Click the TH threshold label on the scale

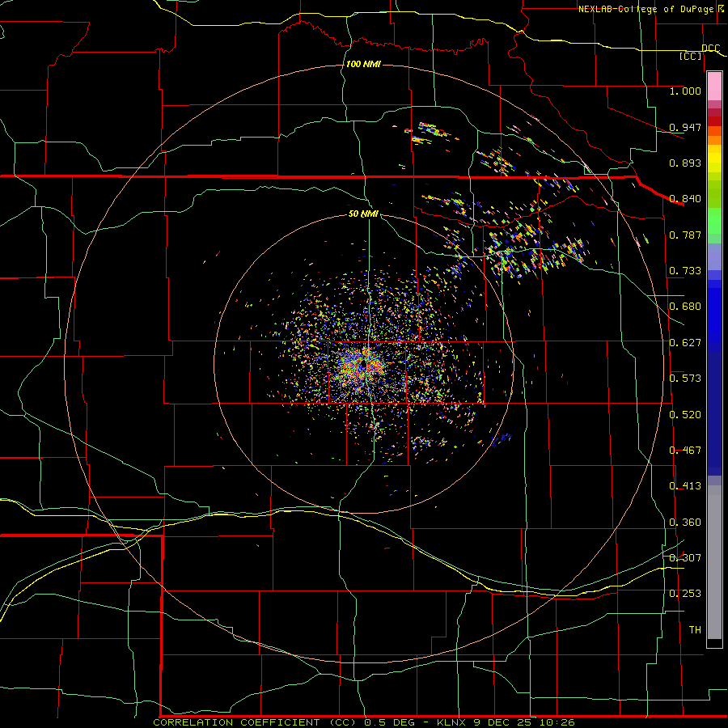click(695, 630)
